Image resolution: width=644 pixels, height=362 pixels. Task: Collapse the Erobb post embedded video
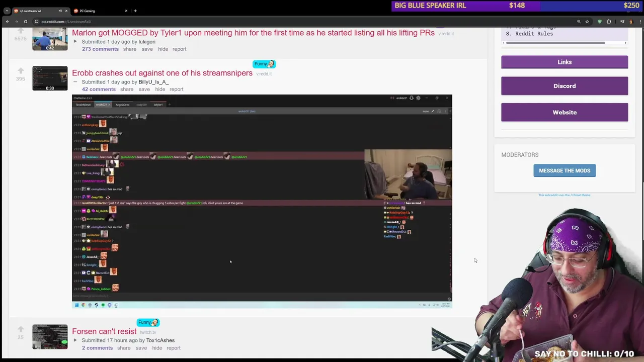[x=75, y=82]
